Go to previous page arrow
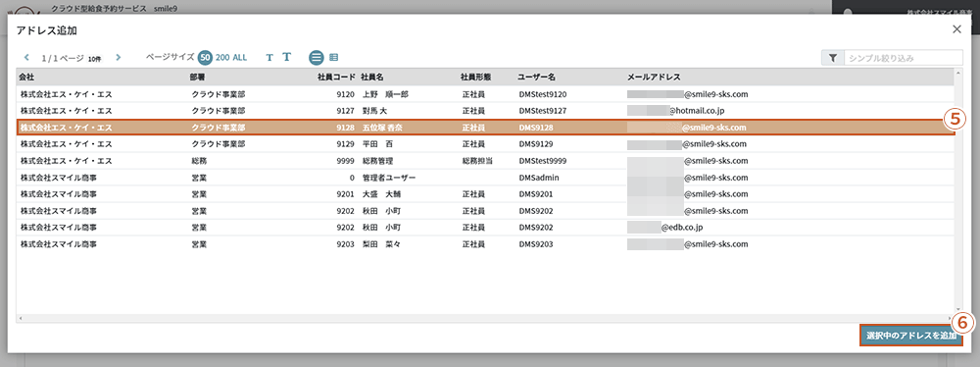 point(26,58)
